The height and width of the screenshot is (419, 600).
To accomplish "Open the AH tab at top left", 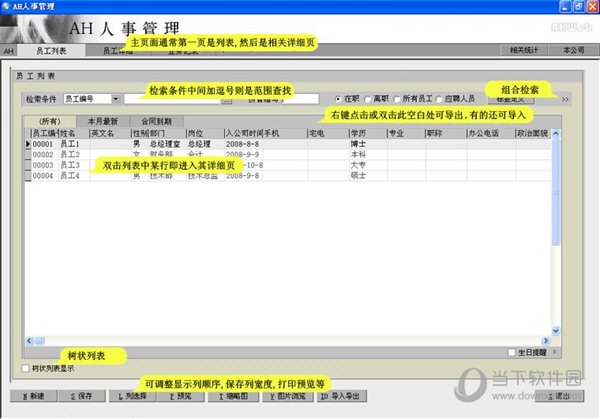I will (8, 51).
